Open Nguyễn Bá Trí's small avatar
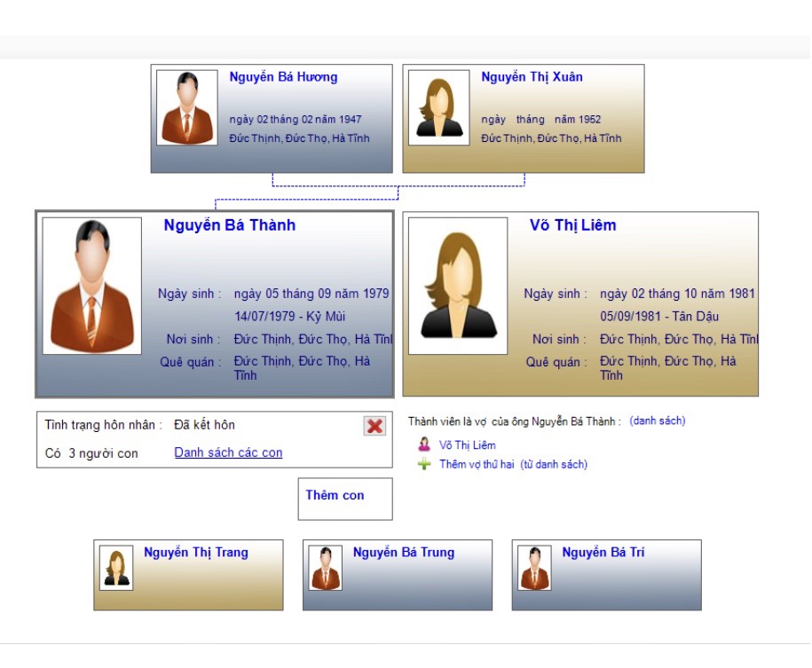Image resolution: width=812 pixels, height=668 pixels. 534,568
